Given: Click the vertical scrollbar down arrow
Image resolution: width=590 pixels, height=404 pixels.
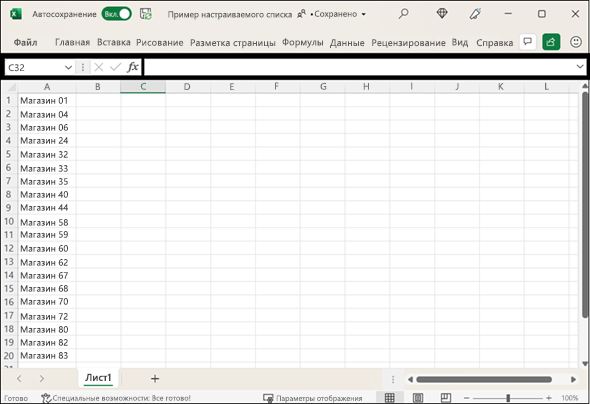Looking at the screenshot, I should point(585,363).
